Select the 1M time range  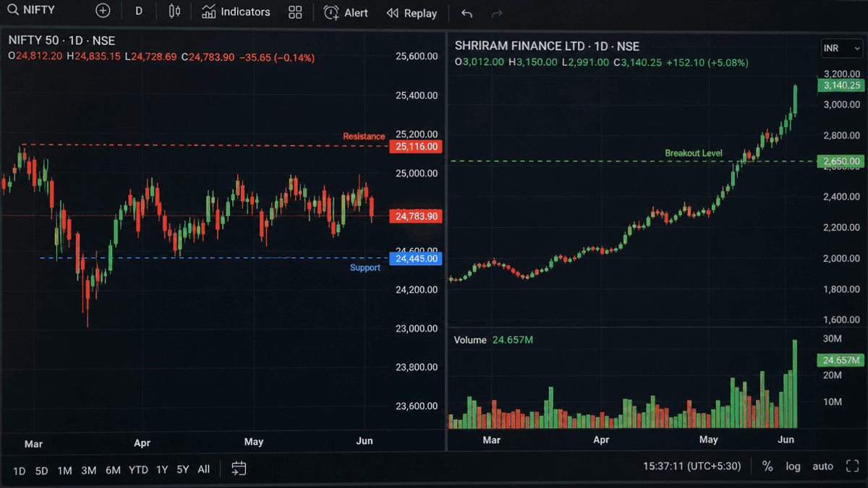64,471
